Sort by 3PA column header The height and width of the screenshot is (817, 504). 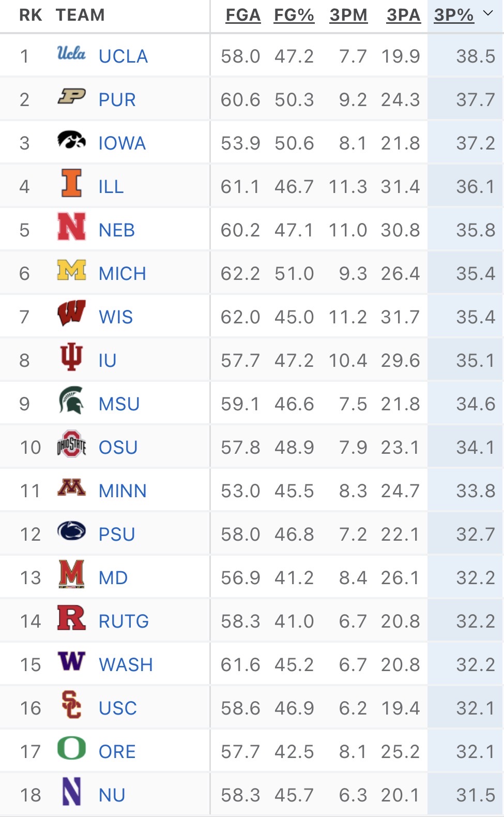click(x=403, y=16)
